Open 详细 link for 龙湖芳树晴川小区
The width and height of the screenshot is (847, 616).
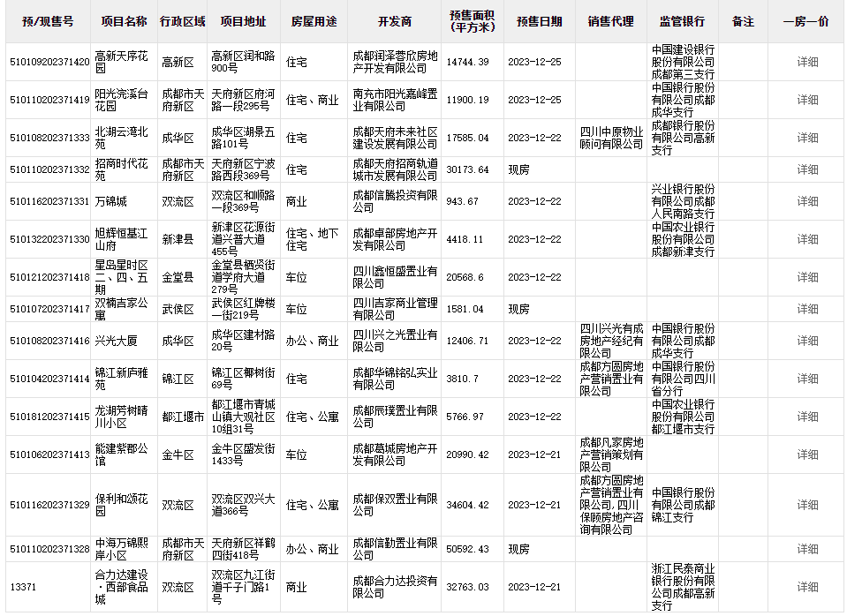(807, 417)
